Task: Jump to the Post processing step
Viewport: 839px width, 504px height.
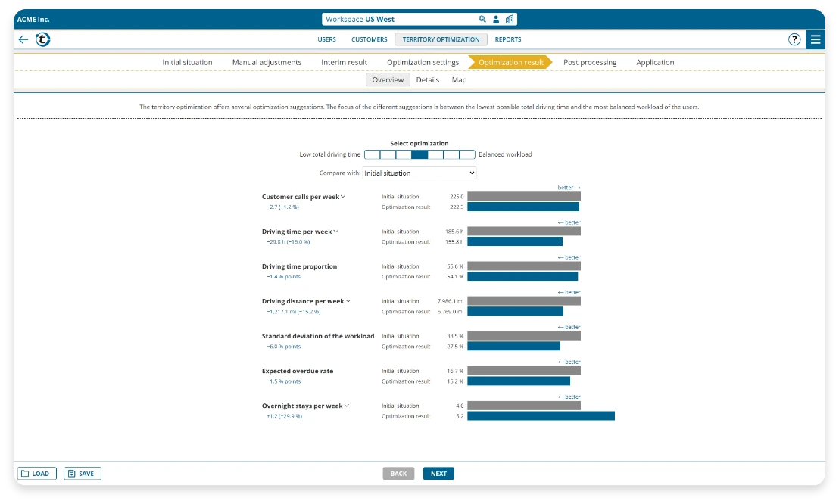Action: [590, 63]
